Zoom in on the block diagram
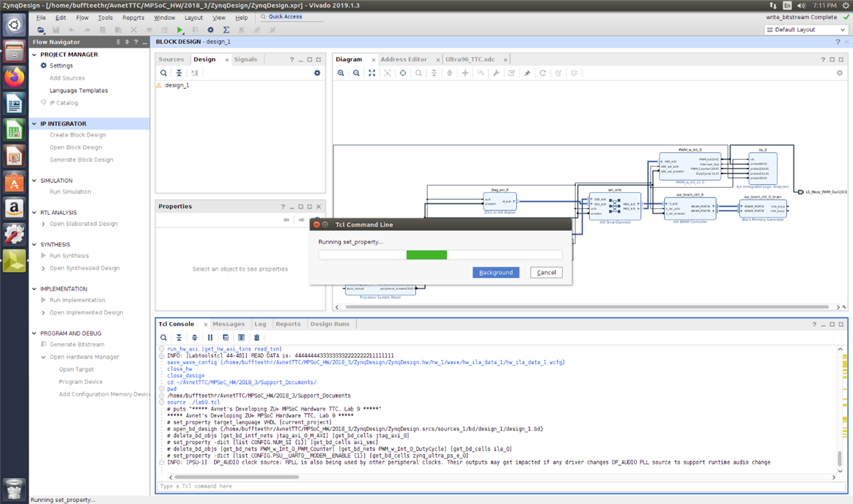Screen dimensions: 853x504 coord(341,73)
